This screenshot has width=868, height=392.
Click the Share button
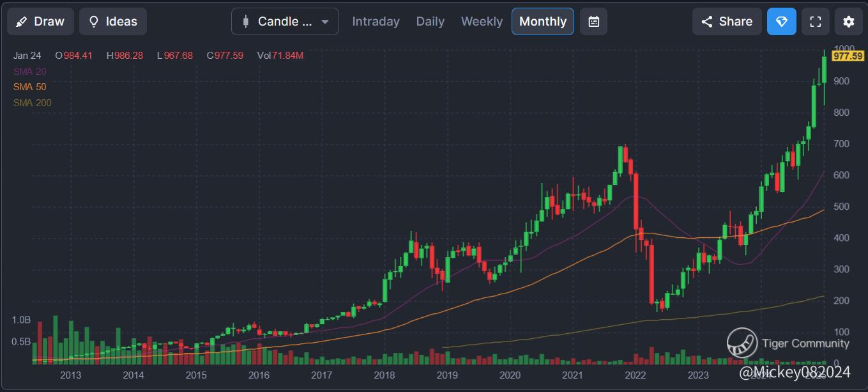pyautogui.click(x=727, y=22)
